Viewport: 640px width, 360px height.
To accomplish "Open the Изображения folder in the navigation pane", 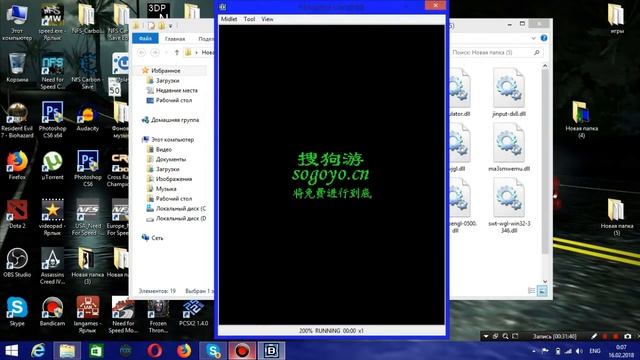I will click(173, 179).
